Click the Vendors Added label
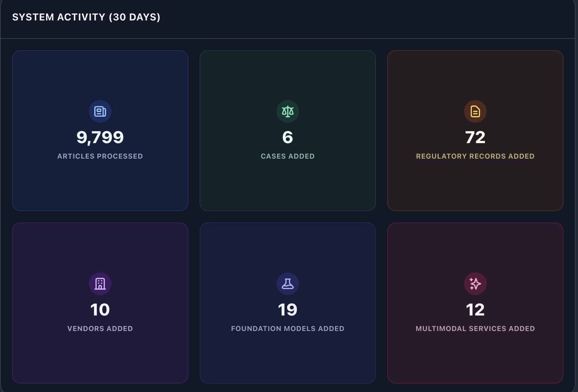Screen dimensions: 578x392 pos(100,329)
